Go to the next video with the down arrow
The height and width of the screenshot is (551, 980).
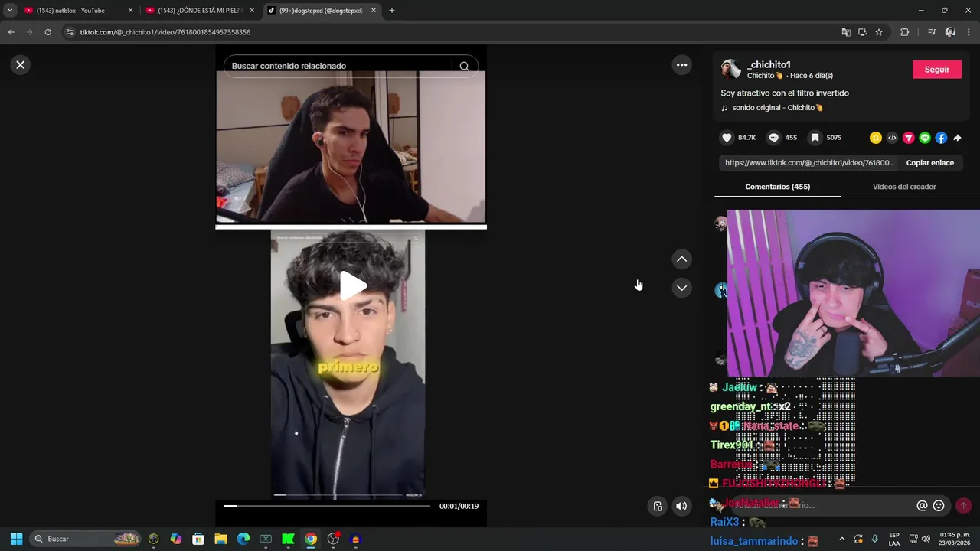click(681, 288)
